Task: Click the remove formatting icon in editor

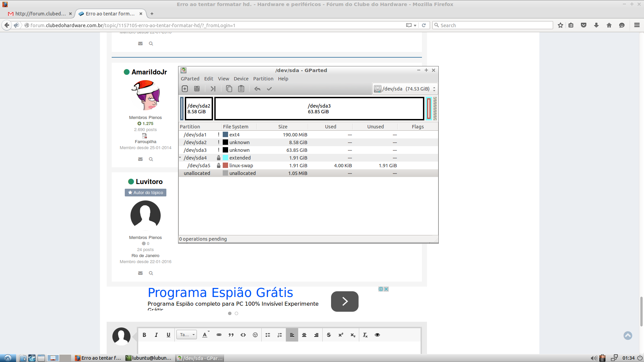Action: 365,335
